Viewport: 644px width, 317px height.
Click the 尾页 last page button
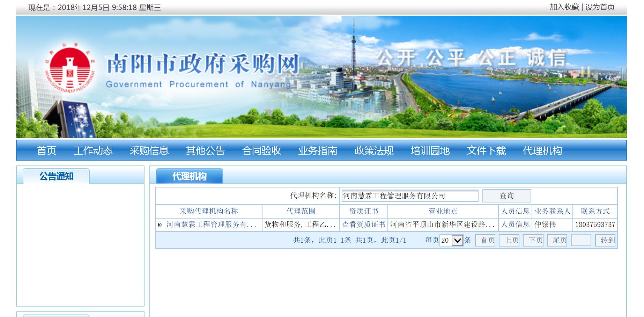click(557, 240)
